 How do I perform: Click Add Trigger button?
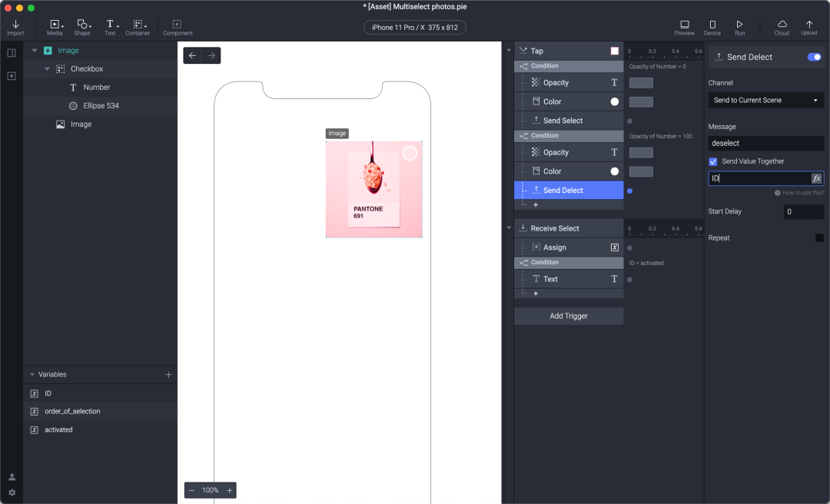click(569, 316)
